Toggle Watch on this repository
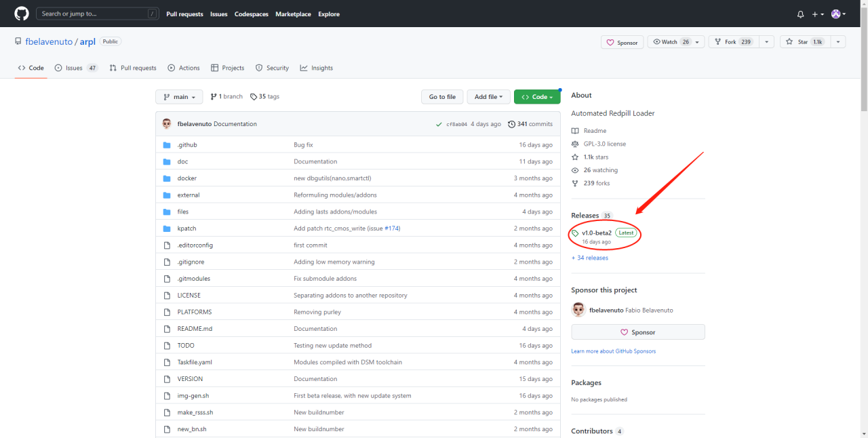 coord(671,42)
